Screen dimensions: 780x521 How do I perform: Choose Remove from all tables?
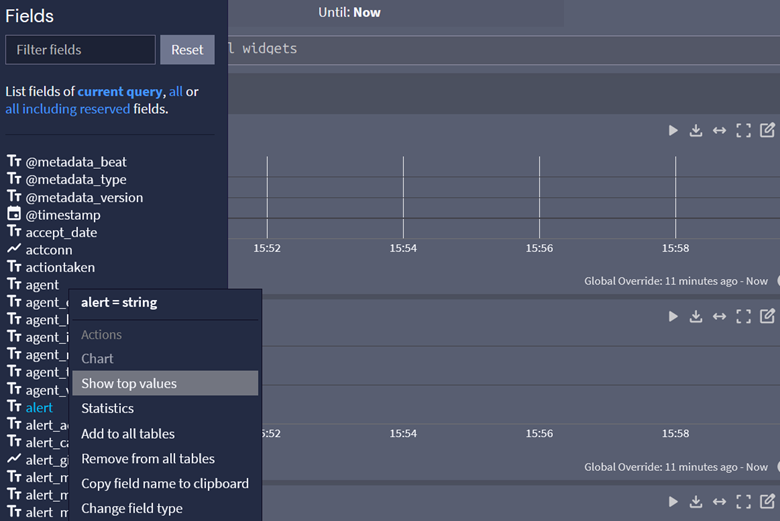coord(148,459)
